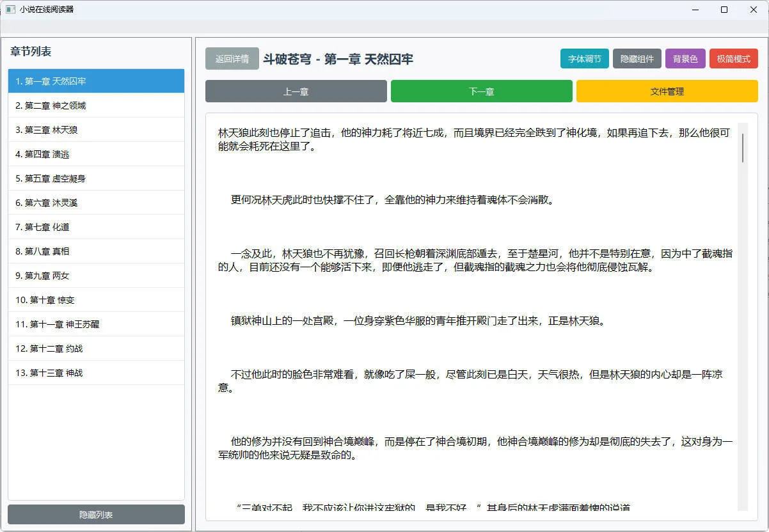Open chapter 第十章 惊变

tap(95, 299)
